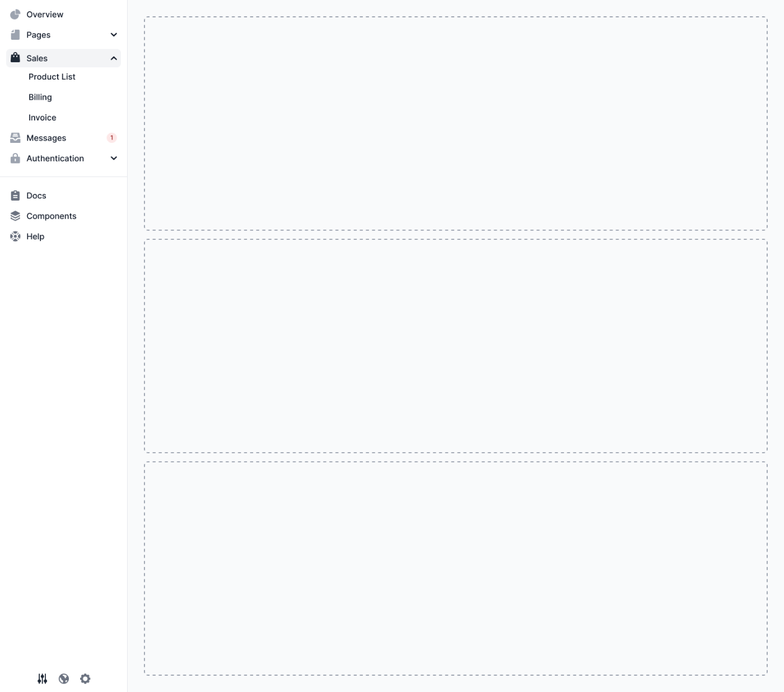Open the Docs link

point(36,196)
